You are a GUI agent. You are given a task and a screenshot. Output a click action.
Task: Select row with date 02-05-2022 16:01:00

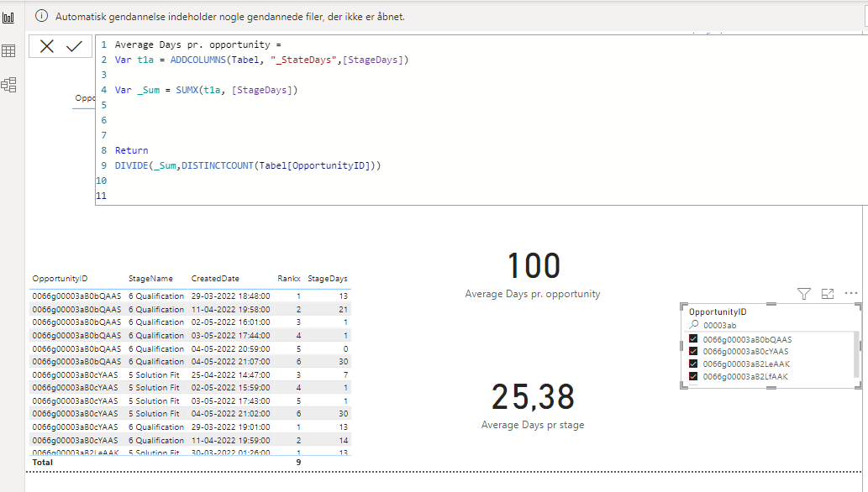(x=190, y=322)
